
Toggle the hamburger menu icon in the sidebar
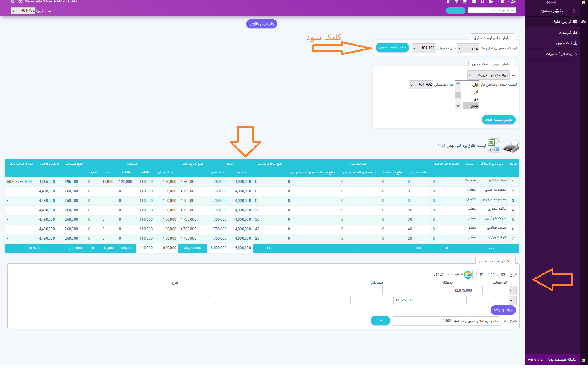coord(583,12)
